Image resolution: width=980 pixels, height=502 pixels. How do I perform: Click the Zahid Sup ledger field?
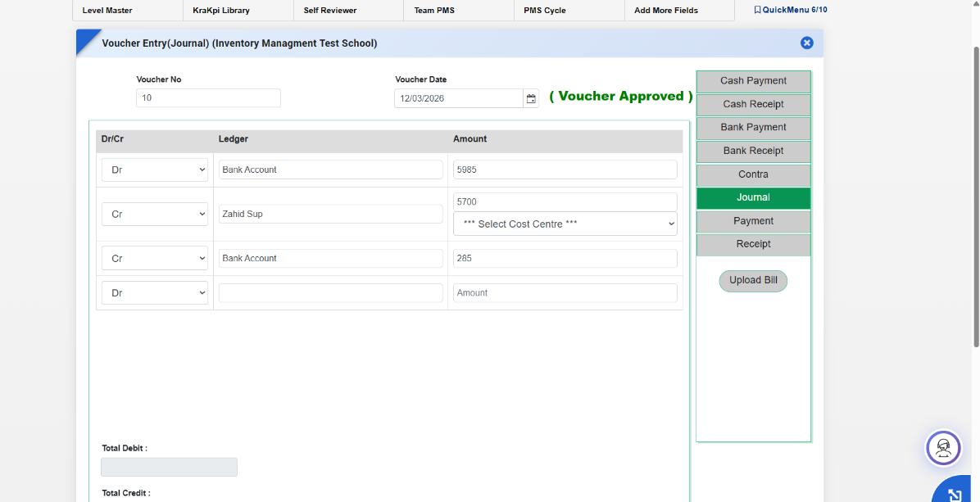(330, 215)
